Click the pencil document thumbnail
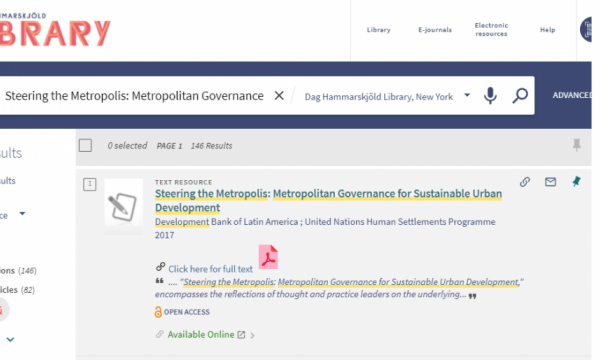This screenshot has height=360, width=600. (124, 207)
